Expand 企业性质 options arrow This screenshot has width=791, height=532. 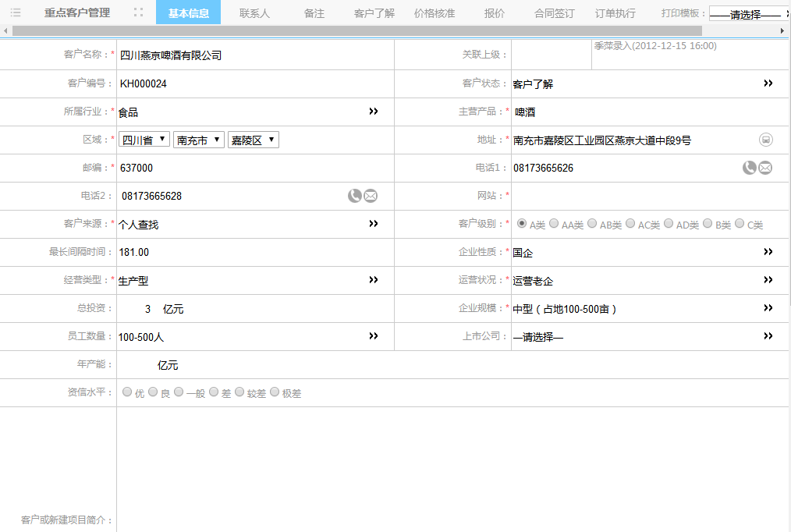pyautogui.click(x=768, y=252)
